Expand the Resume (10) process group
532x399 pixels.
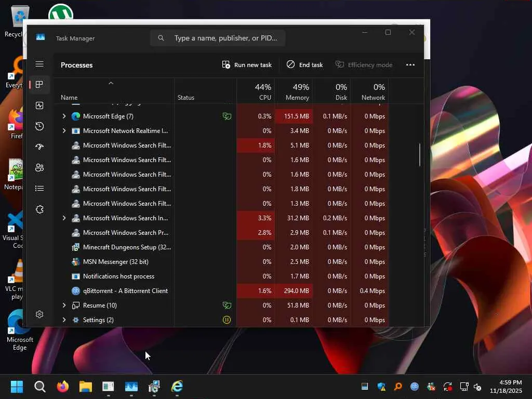pyautogui.click(x=64, y=305)
